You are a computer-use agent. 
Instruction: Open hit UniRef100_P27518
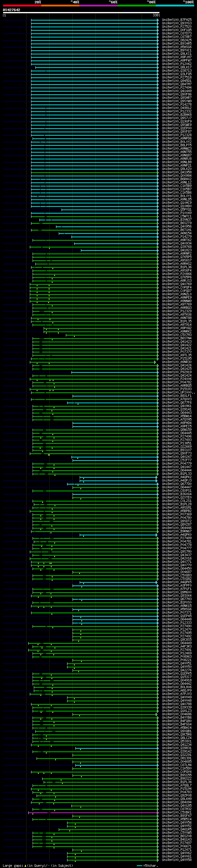pos(177,78)
